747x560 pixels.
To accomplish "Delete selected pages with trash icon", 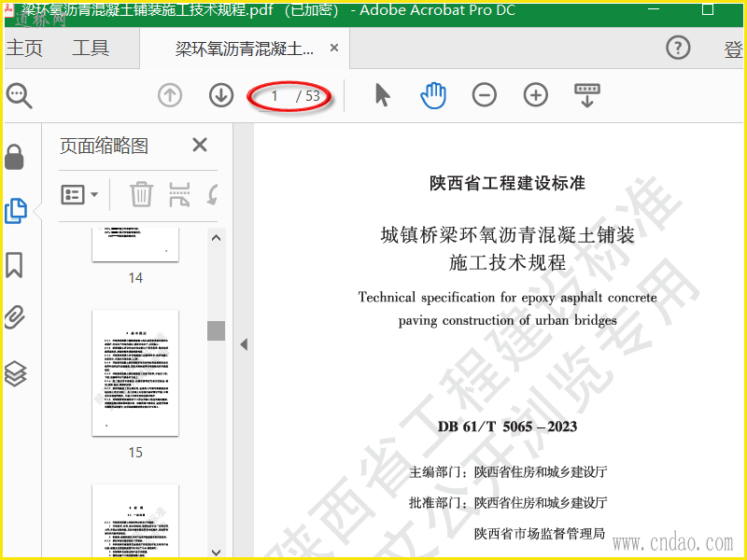I will point(142,194).
